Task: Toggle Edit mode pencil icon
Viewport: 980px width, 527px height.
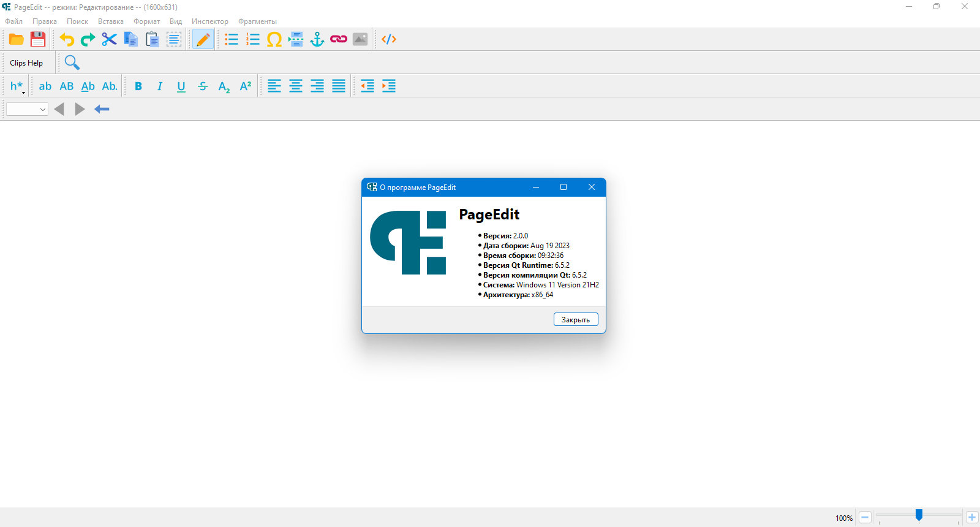Action: pyautogui.click(x=203, y=39)
